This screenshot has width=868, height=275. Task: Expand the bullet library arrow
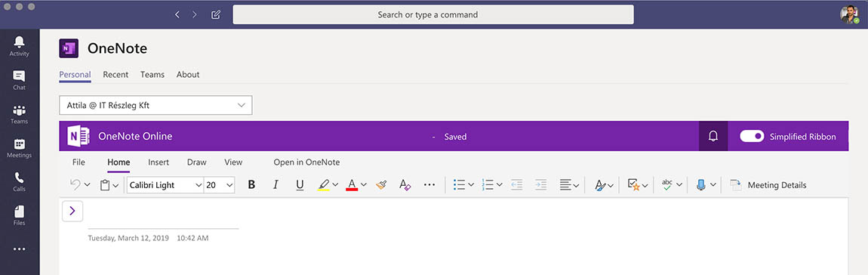(471, 185)
